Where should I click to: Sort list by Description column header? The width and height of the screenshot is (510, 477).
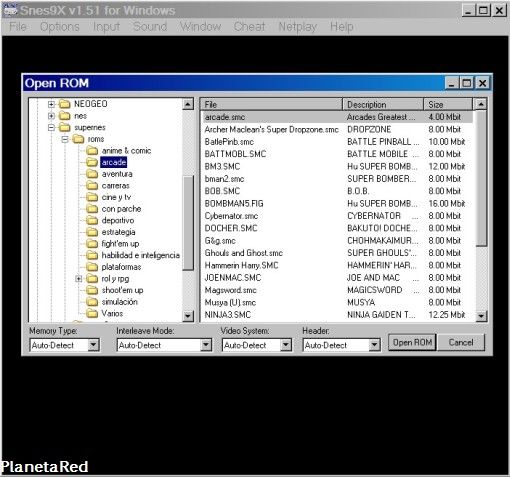pyautogui.click(x=383, y=104)
